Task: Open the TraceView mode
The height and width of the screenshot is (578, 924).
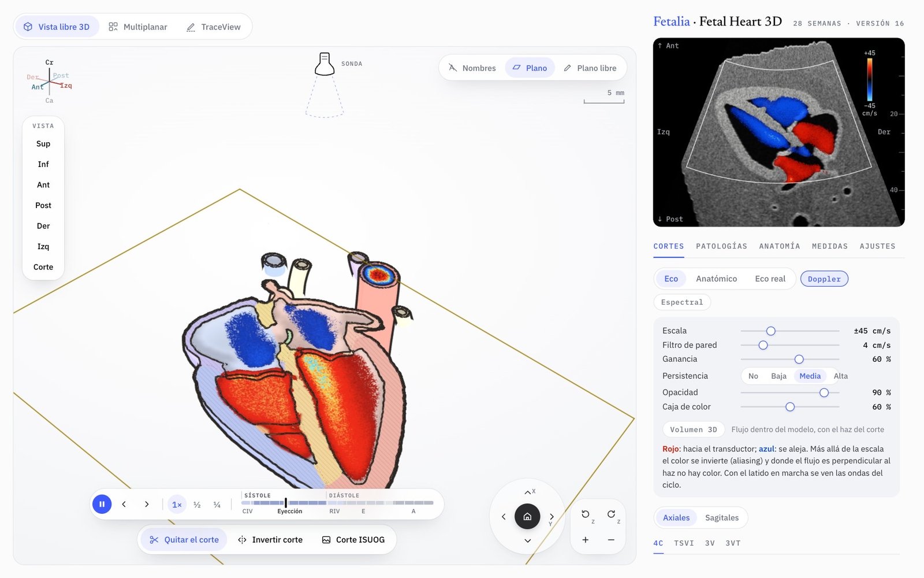Action: pyautogui.click(x=213, y=27)
